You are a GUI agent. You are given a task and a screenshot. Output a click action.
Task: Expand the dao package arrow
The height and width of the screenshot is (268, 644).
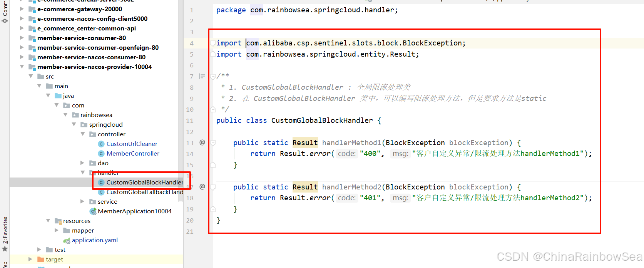82,163
